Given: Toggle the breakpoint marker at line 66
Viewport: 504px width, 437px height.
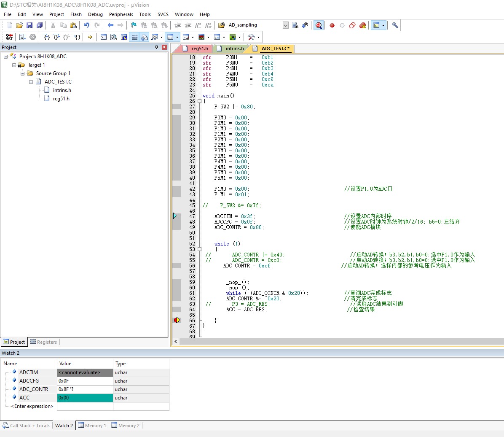Looking at the screenshot, I should pyautogui.click(x=177, y=320).
